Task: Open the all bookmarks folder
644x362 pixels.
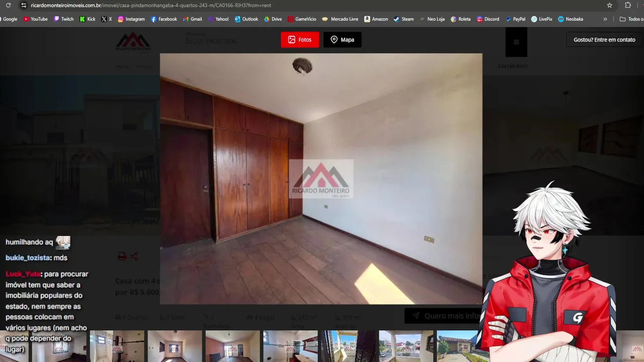Action: click(x=631, y=19)
